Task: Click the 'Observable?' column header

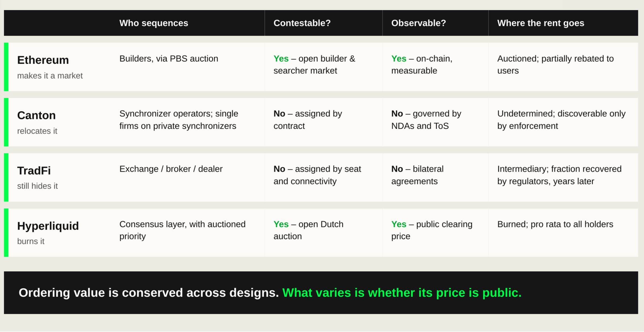Action: pos(419,23)
